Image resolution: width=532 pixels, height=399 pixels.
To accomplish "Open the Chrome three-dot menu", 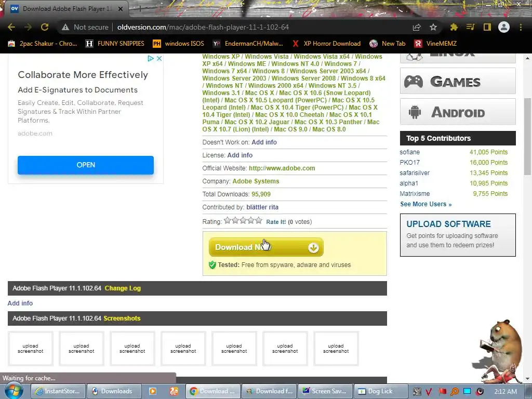I will click(x=521, y=27).
